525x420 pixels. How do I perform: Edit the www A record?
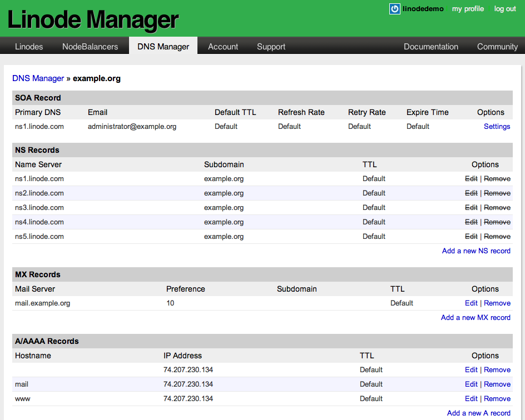pyautogui.click(x=471, y=399)
